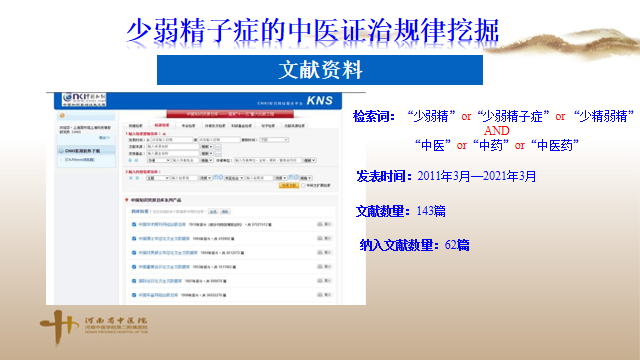Click the collapse icon beside CNKI software download
The height and width of the screenshot is (360, 640).
tap(61, 151)
